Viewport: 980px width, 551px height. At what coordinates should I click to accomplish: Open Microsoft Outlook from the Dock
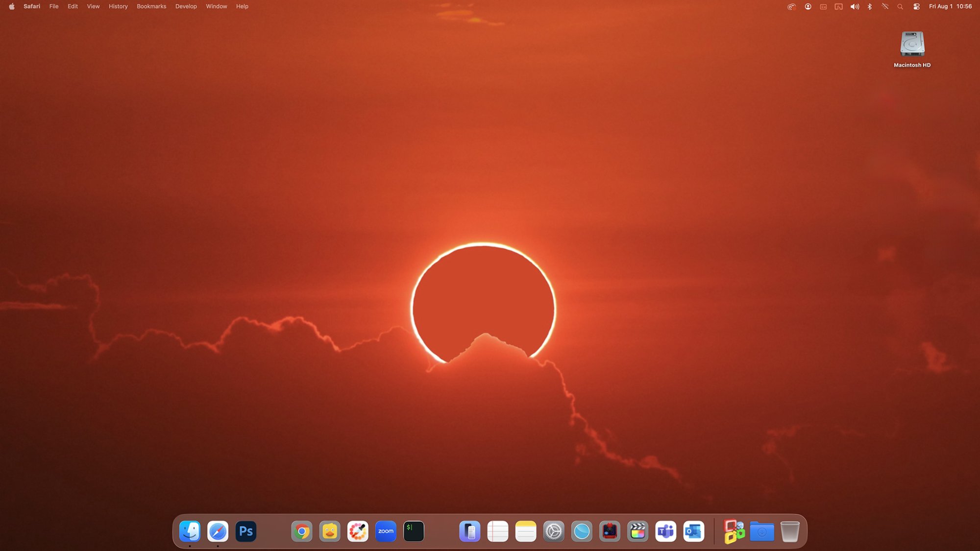click(694, 531)
